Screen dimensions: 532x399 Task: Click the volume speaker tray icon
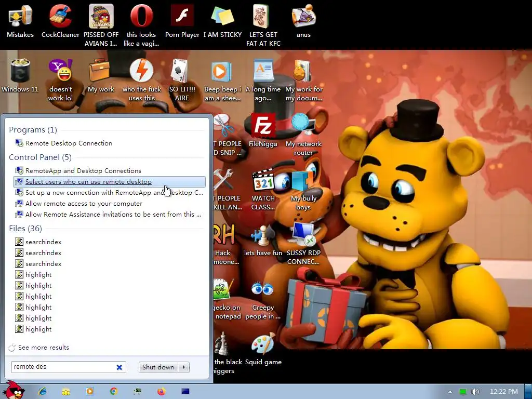(x=475, y=392)
